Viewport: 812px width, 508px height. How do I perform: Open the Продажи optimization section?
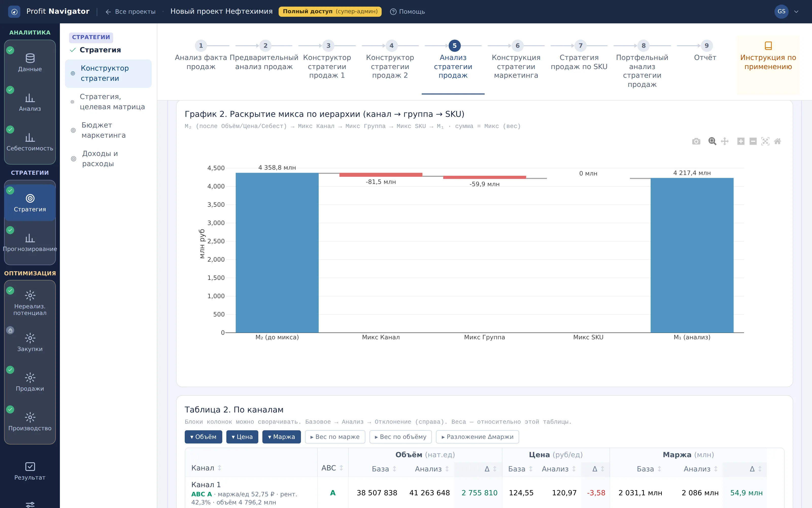coord(30,382)
